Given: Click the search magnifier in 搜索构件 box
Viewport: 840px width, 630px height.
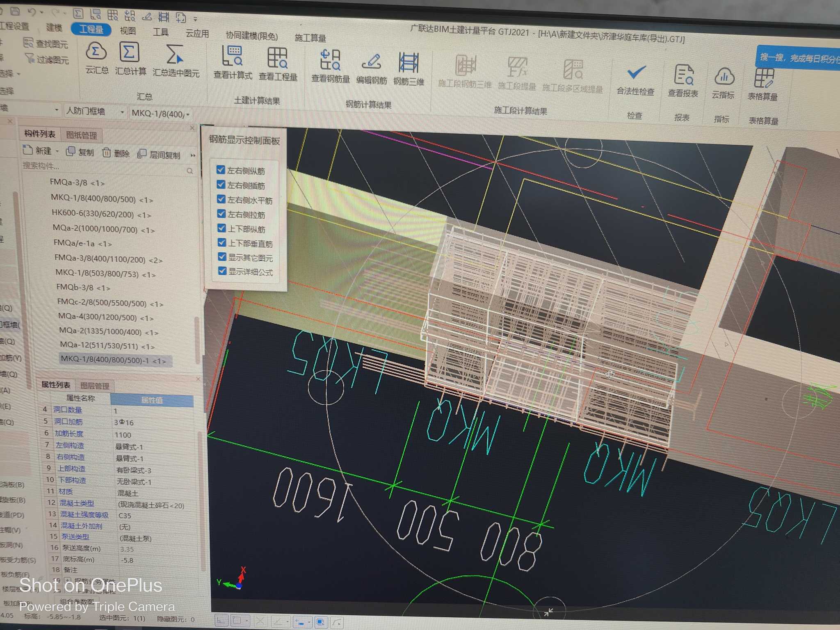Looking at the screenshot, I should 189,171.
